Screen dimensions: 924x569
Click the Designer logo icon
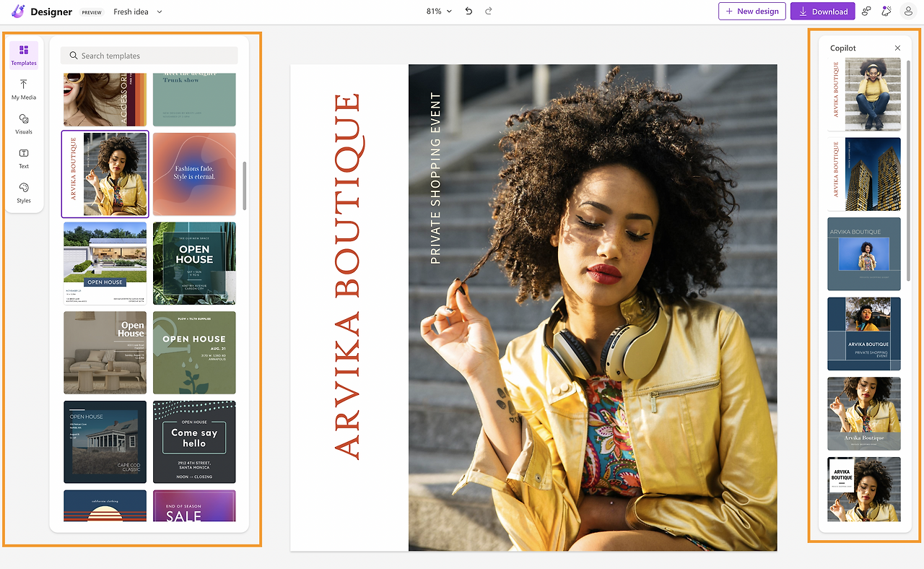coord(19,12)
